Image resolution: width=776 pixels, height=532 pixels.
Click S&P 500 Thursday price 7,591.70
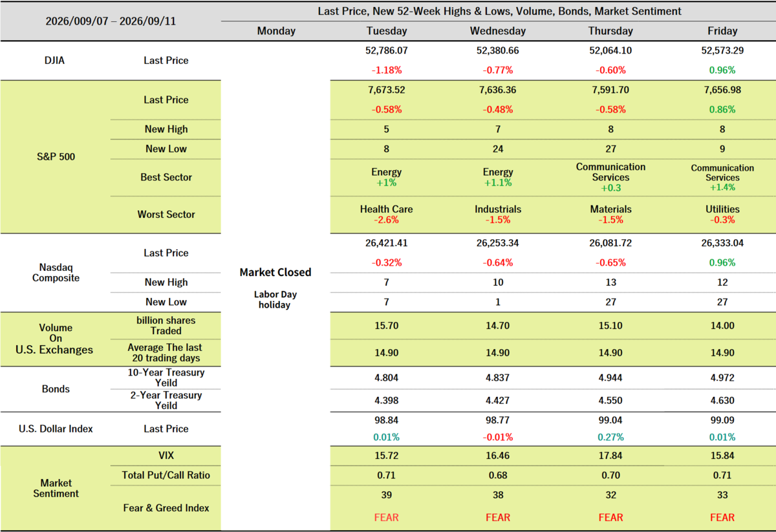610,90
